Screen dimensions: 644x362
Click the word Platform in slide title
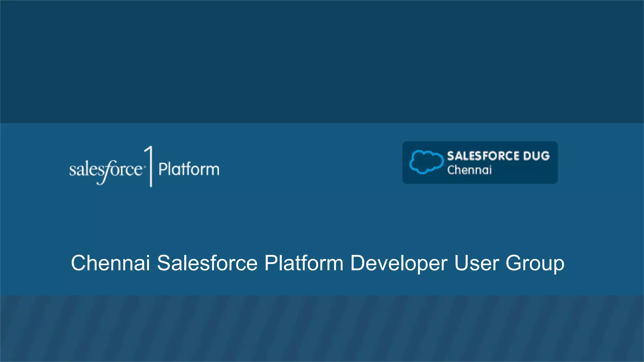coord(303,263)
